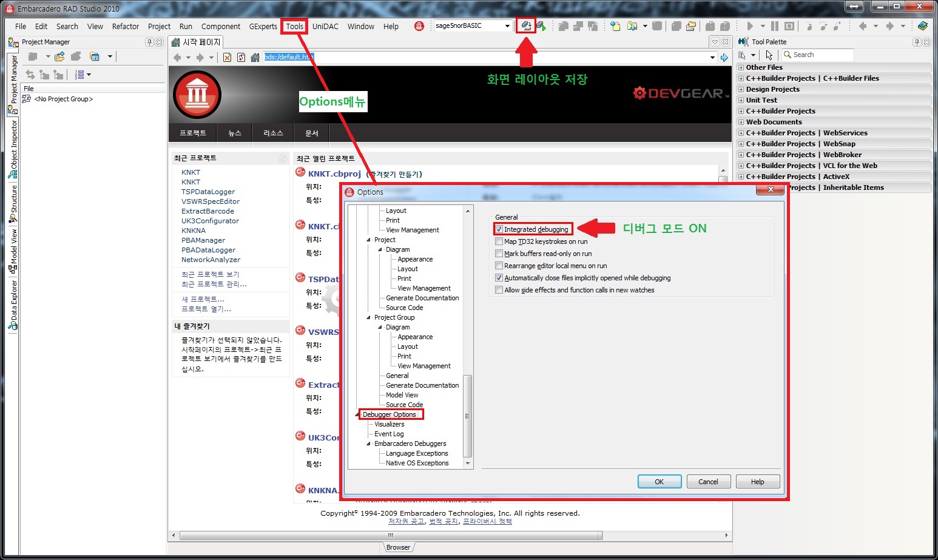The width and height of the screenshot is (938, 560).
Task: Open the TSPDataLogger recent project link
Action: coord(208,192)
